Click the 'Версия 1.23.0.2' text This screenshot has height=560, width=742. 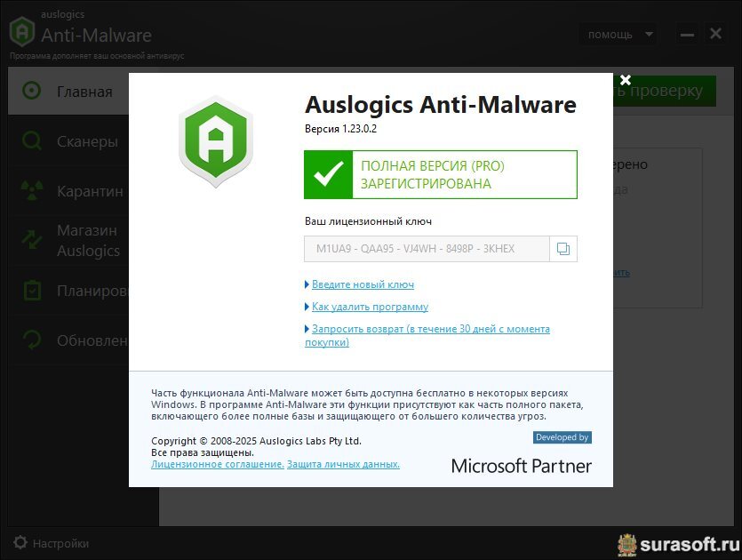tap(340, 129)
